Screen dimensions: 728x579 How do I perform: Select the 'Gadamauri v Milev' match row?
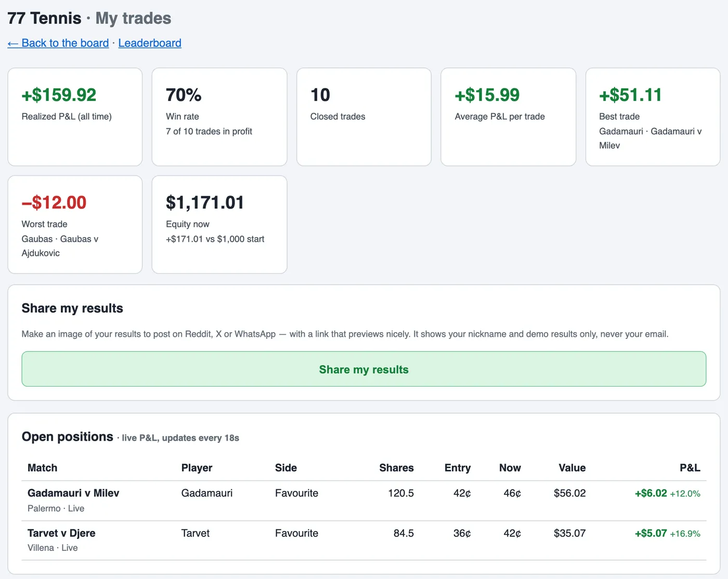364,501
